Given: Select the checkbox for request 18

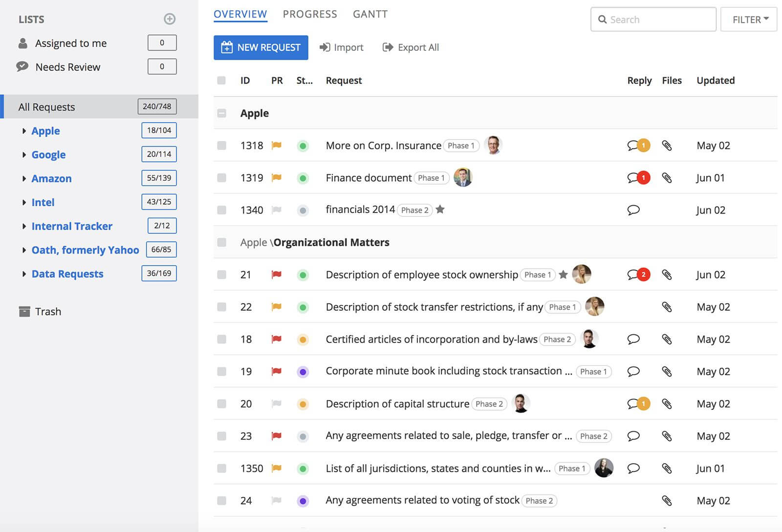Looking at the screenshot, I should 221,339.
